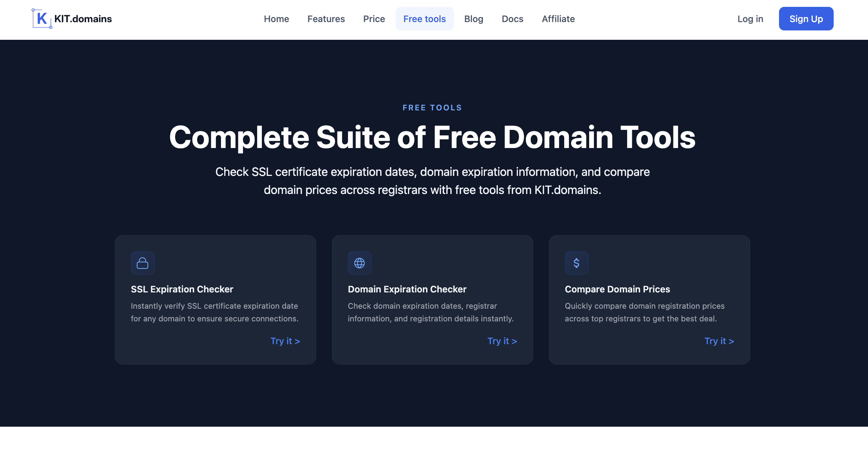Image resolution: width=868 pixels, height=456 pixels.
Task: Open the Docs page
Action: [512, 19]
